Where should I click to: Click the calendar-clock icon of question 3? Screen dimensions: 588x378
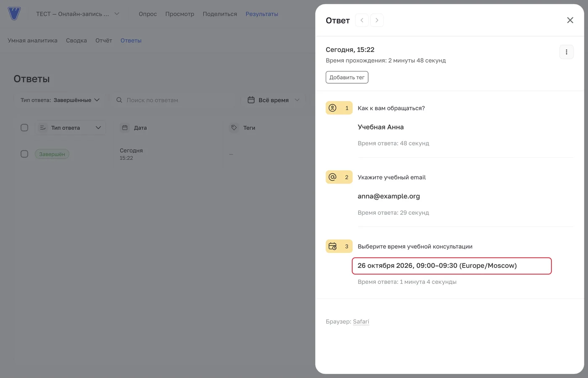coord(332,246)
